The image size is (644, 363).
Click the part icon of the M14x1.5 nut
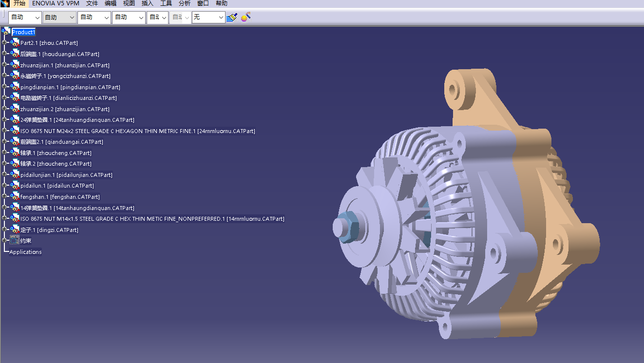pyautogui.click(x=15, y=218)
